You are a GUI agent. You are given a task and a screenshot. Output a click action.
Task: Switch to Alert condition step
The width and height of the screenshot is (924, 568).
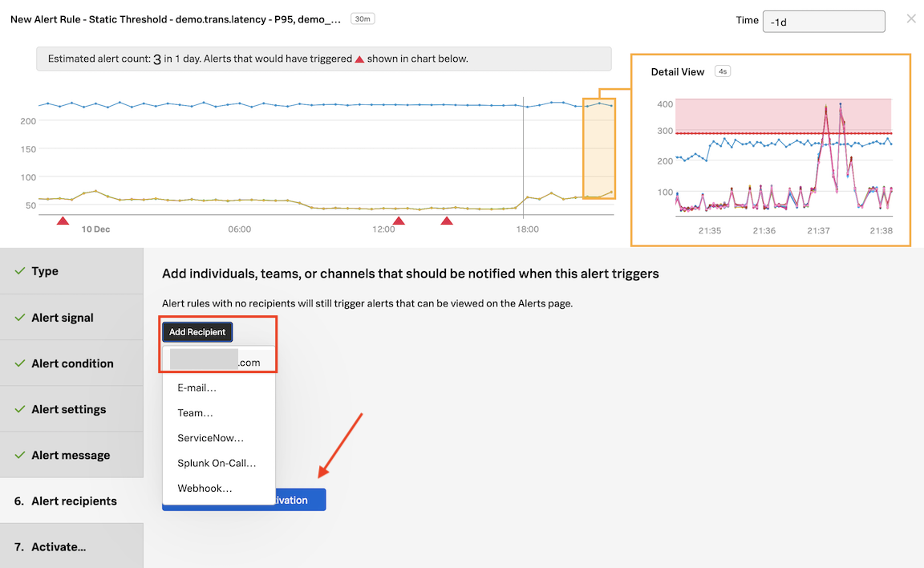71,363
